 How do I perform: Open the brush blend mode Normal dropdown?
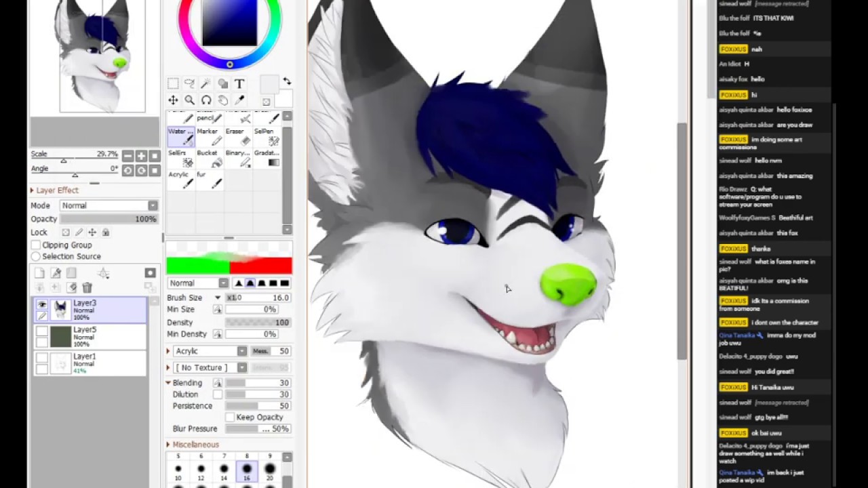(198, 283)
